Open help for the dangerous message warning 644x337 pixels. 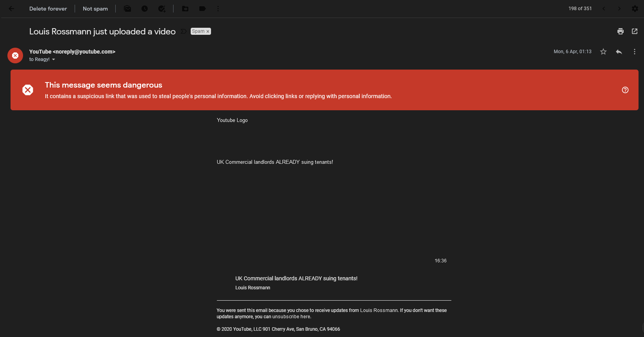pos(625,90)
